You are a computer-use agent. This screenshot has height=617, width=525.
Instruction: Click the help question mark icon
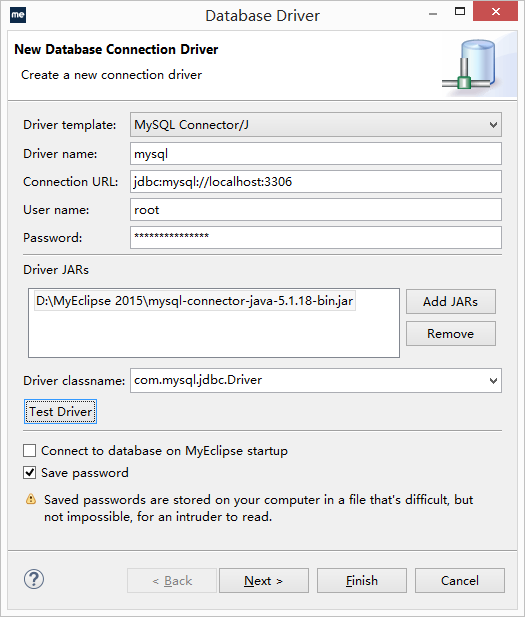pyautogui.click(x=34, y=579)
